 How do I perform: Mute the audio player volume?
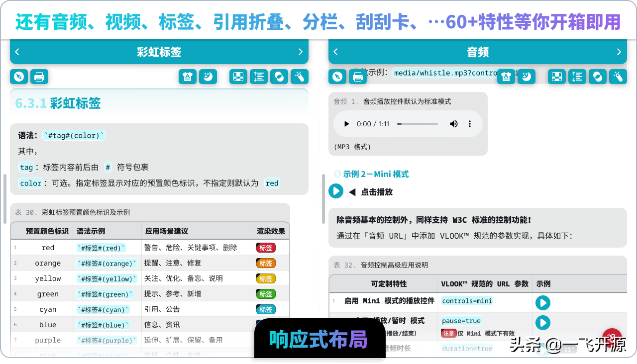point(454,124)
